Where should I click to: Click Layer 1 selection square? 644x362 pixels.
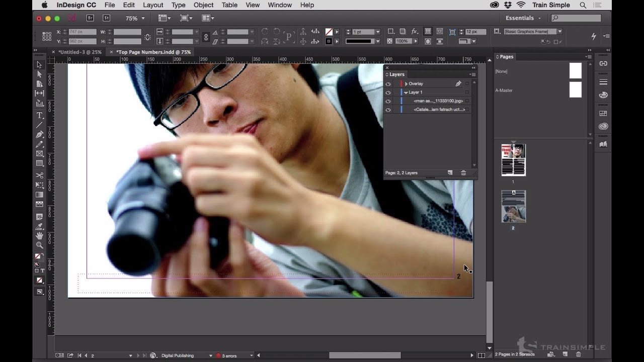(467, 93)
